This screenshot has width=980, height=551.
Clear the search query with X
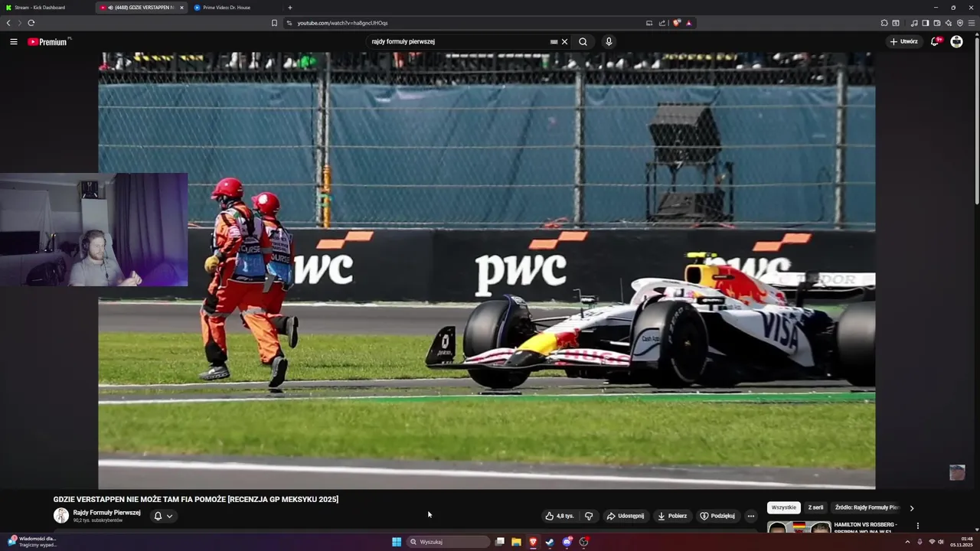pos(565,42)
